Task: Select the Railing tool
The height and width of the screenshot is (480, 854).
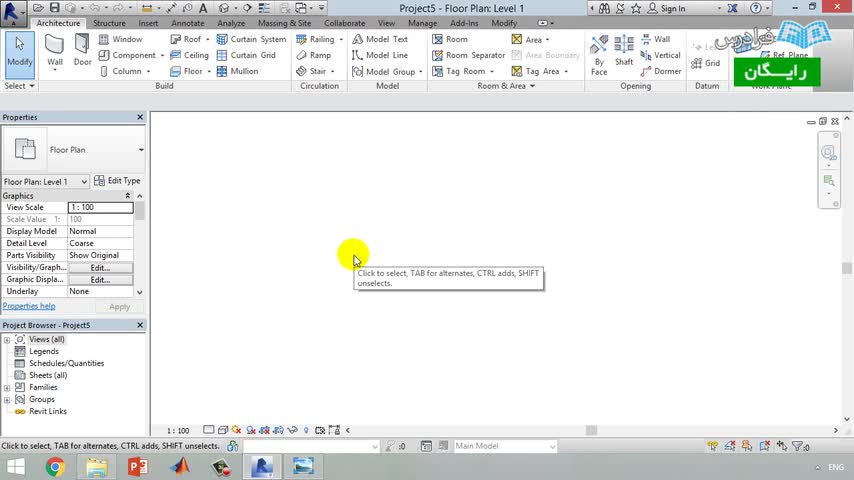Action: (x=315, y=39)
